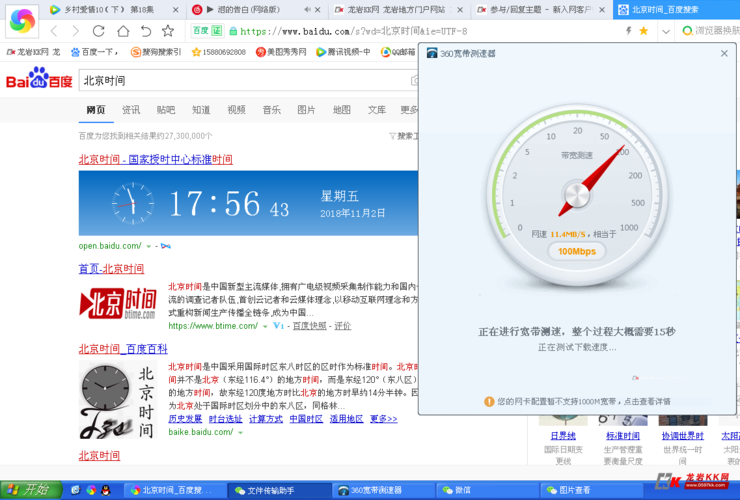Click the yellow bookmark star in address bar
This screenshot has width=740, height=500.
coord(643,31)
